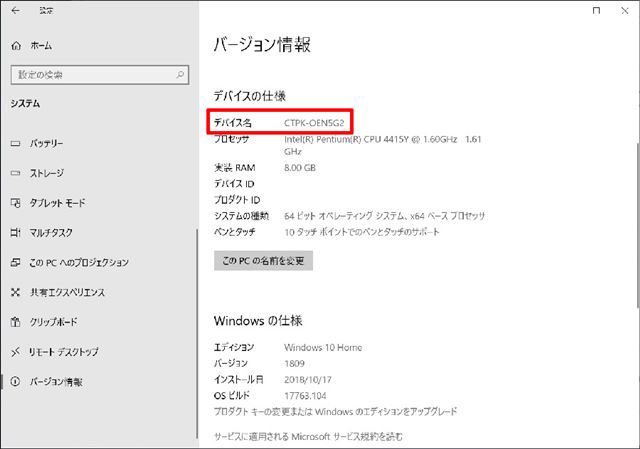Click the main page vertical scrollbar
640x449 pixels.
pos(638,224)
